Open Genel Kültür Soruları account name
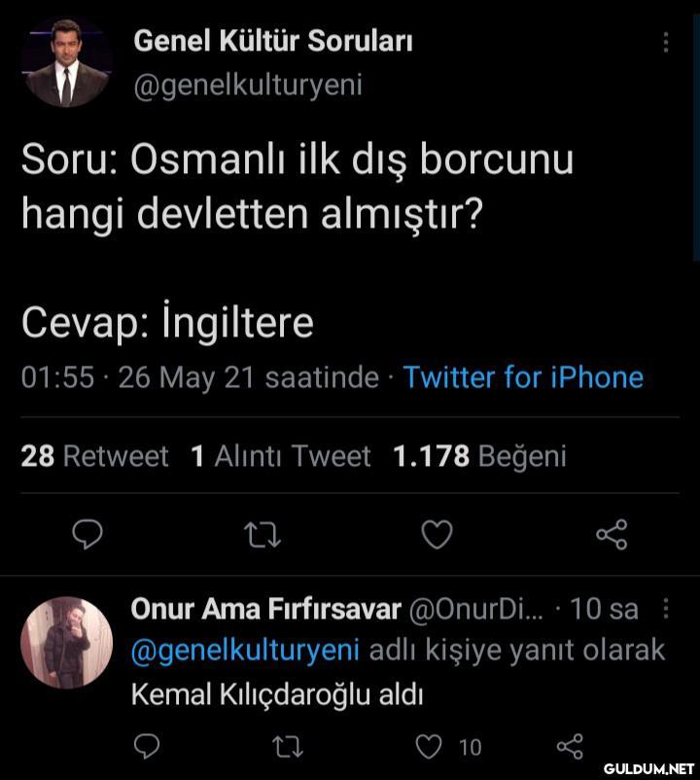The image size is (700, 780). tap(273, 42)
